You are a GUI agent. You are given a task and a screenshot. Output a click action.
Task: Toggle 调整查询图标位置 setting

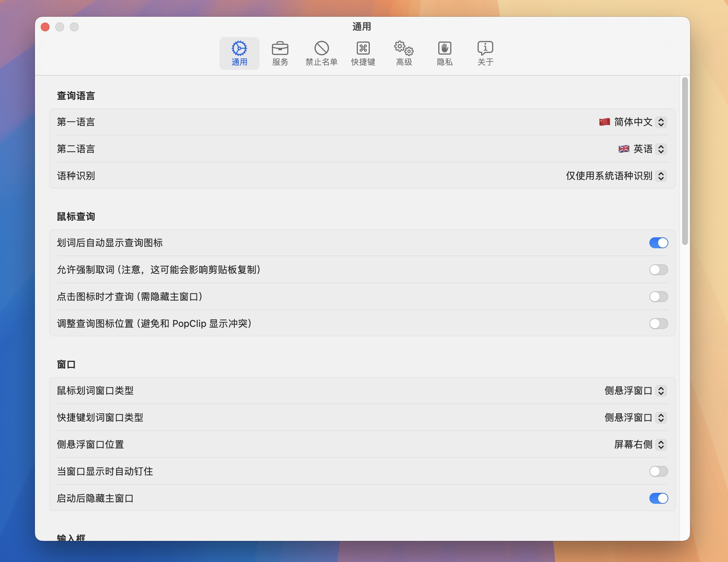click(659, 324)
